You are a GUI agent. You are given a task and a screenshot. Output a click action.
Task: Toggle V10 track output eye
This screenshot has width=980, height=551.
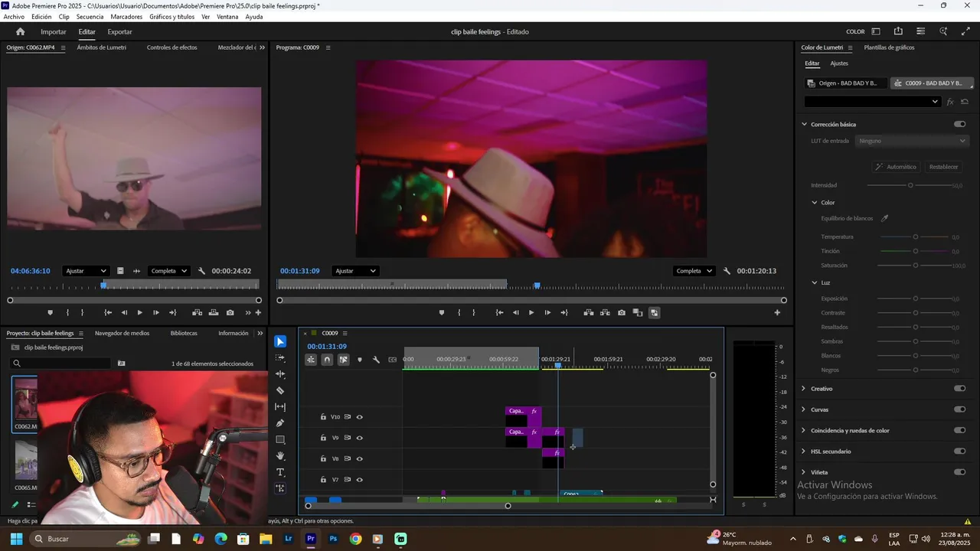[x=360, y=417]
